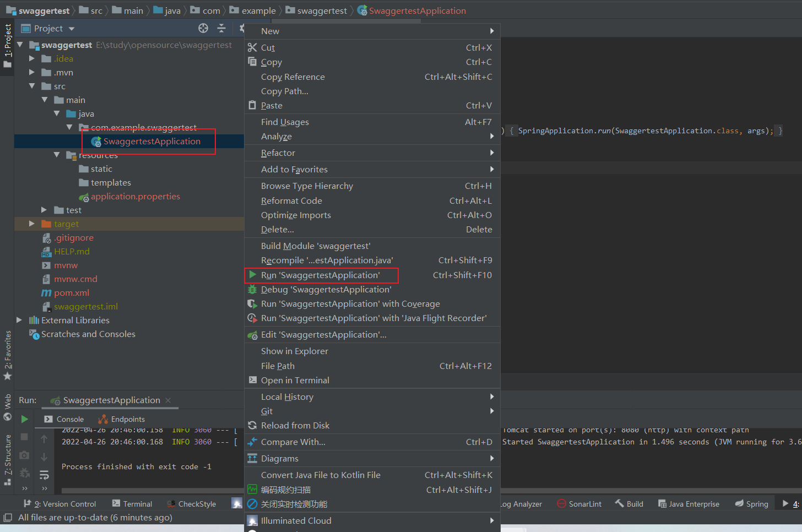Click the Open in Terminal icon

point(252,380)
